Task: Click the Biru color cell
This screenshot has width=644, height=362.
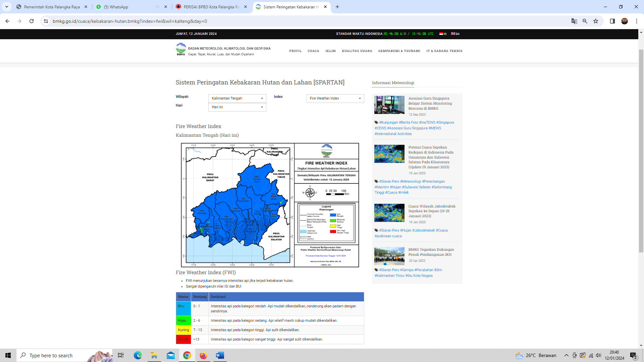Action: 183,309
